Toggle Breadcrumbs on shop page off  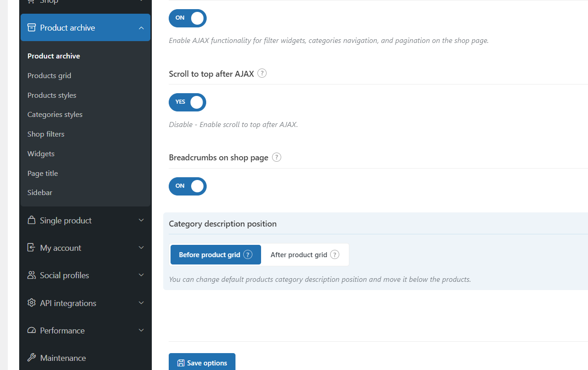click(x=187, y=186)
